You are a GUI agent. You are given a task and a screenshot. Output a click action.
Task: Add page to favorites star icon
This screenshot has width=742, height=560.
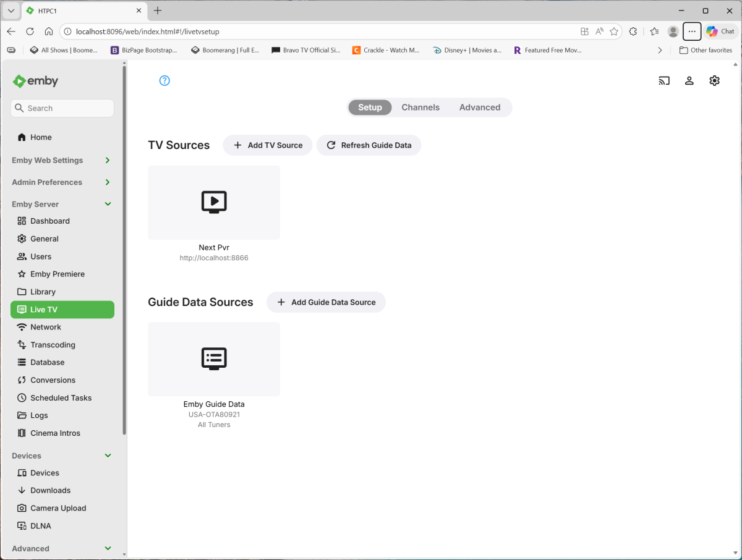point(613,32)
